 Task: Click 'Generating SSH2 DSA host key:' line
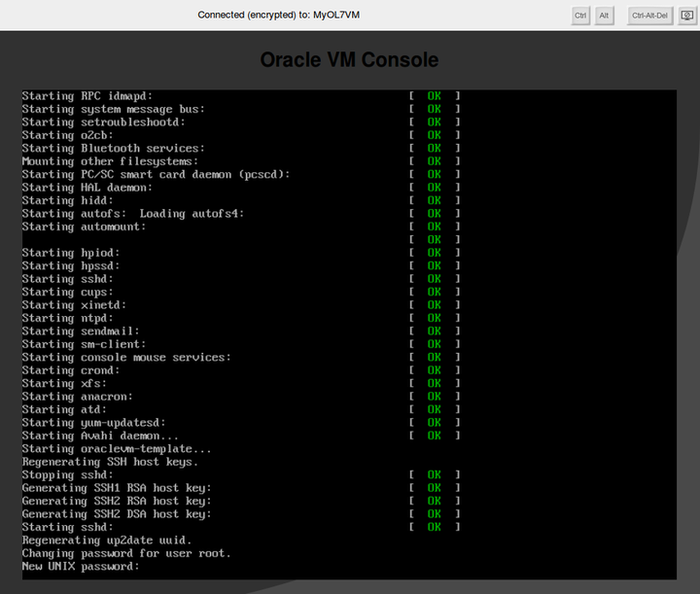(117, 514)
